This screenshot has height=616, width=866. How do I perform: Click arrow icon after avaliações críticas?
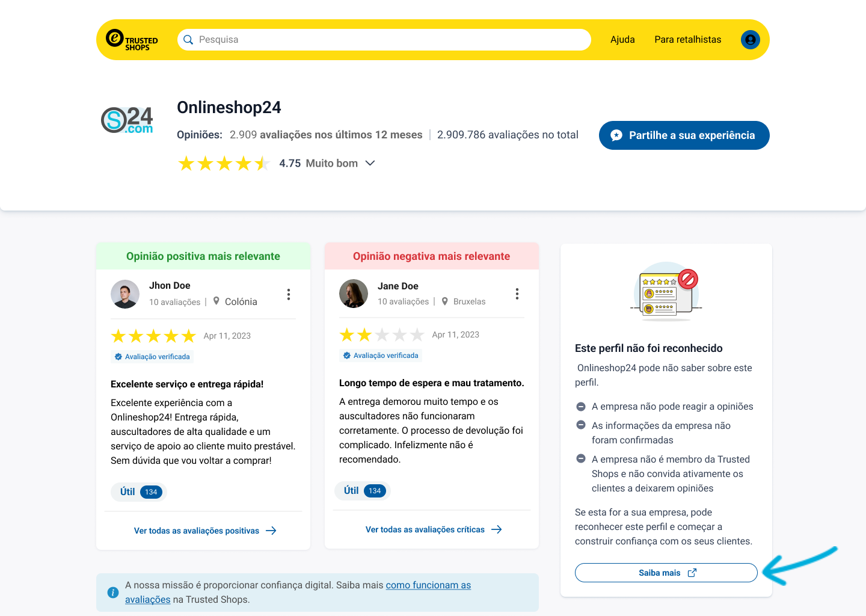pos(497,529)
